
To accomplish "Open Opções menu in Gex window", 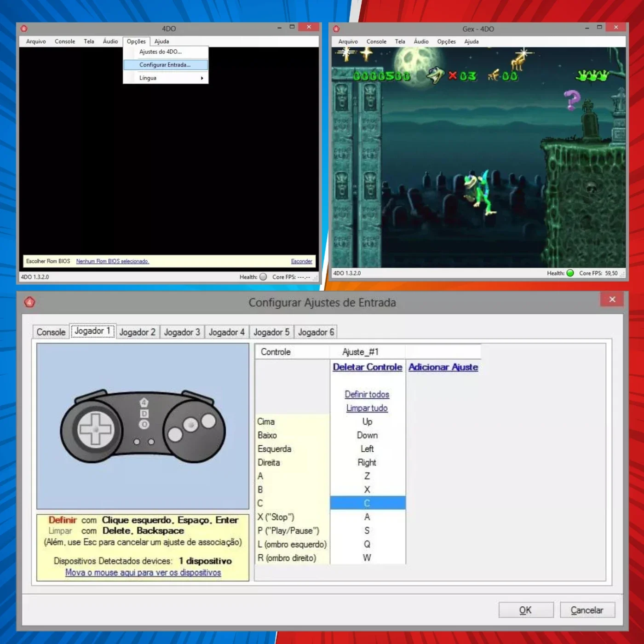I will click(x=446, y=41).
